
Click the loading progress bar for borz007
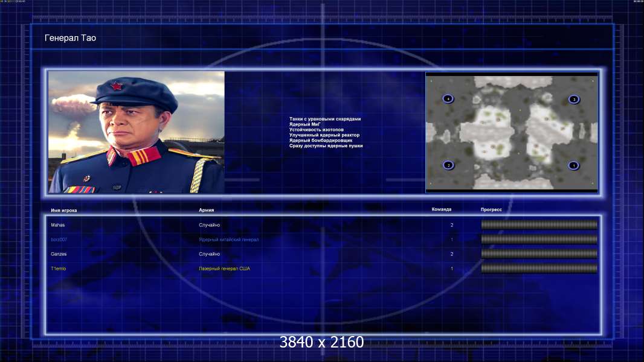point(539,239)
